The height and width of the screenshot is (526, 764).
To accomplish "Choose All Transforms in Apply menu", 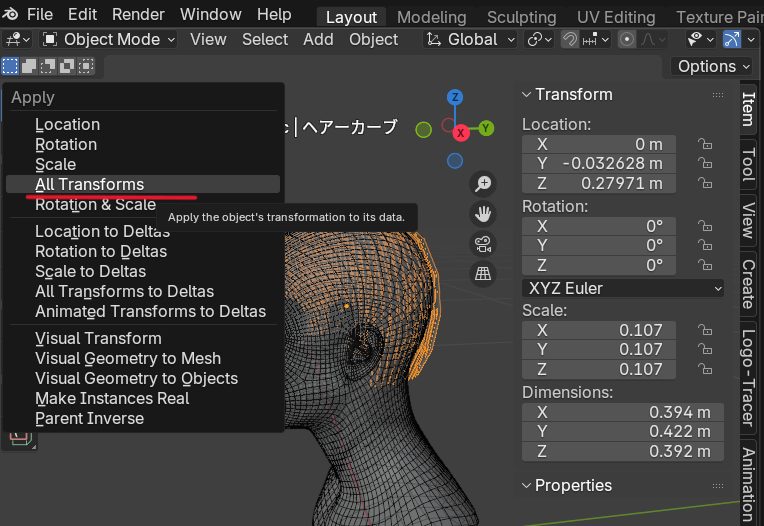I will tap(90, 184).
